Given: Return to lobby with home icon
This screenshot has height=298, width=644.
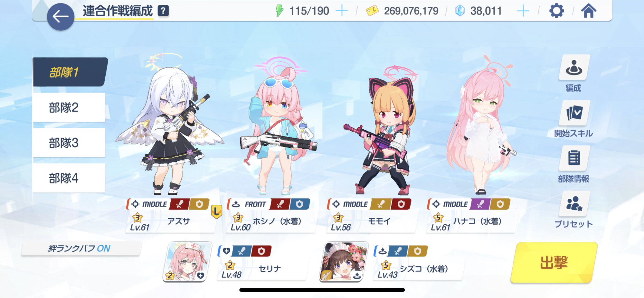Looking at the screenshot, I should coord(589,11).
